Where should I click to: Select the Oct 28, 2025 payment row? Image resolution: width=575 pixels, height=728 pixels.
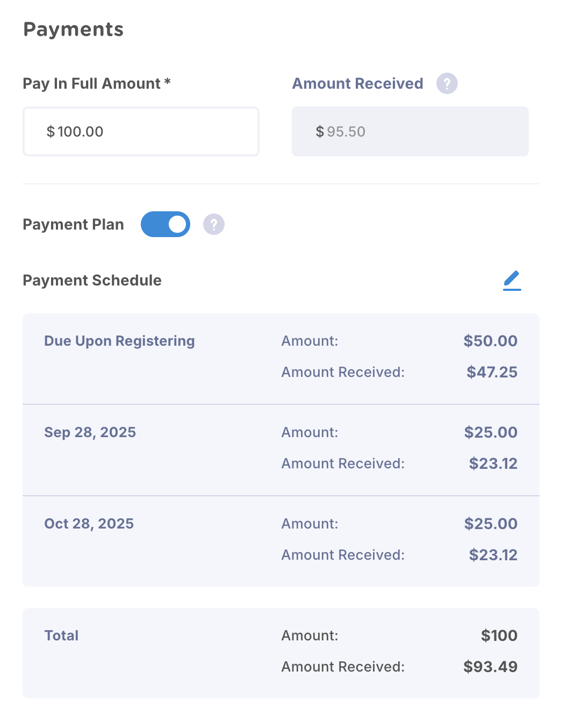click(x=281, y=541)
